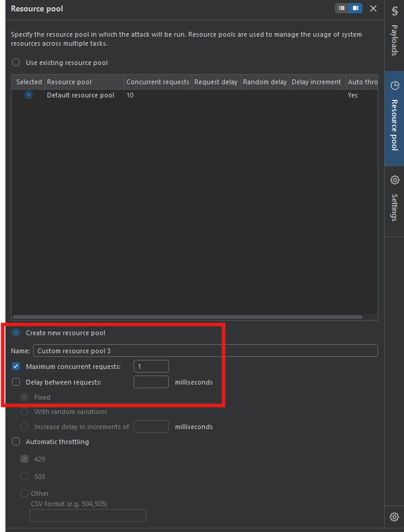The image size is (404, 532).
Task: Sort by Random delay column header
Action: 265,82
